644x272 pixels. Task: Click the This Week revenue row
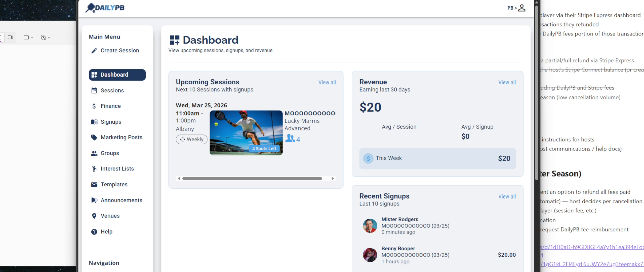tap(437, 158)
